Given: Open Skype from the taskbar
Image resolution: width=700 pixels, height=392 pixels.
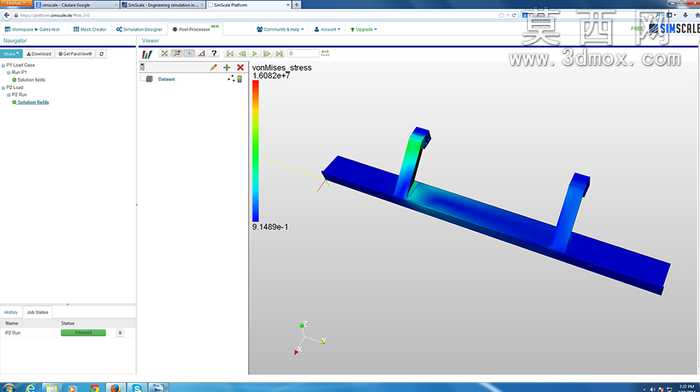Looking at the screenshot, I should pos(137,388).
